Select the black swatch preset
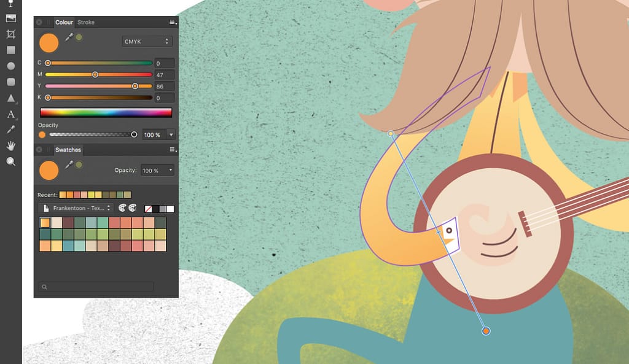 155,209
